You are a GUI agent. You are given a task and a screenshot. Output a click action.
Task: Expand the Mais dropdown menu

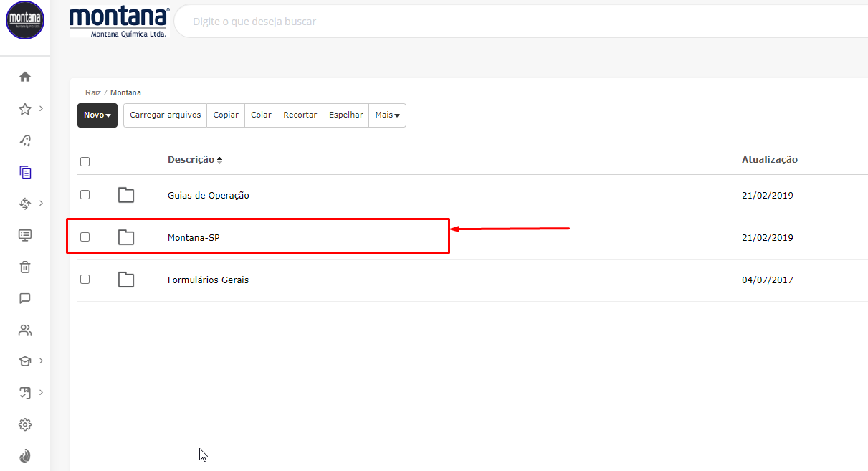[387, 115]
